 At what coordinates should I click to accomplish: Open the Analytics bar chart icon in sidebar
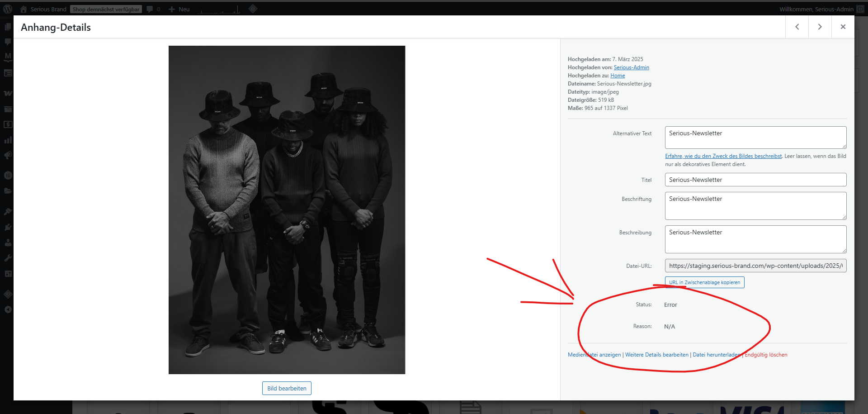coord(8,140)
